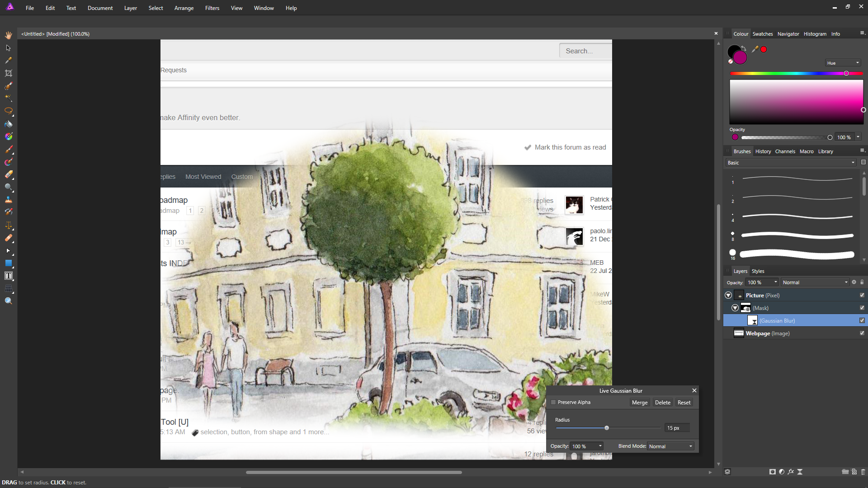
Task: Select the Rectangle shape tool
Action: pos(9,263)
